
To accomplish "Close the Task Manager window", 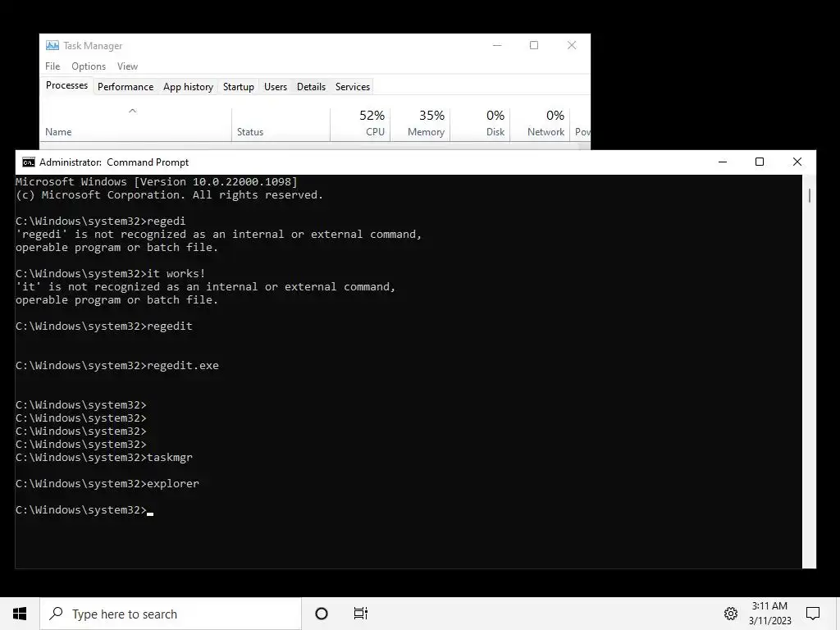I will [572, 45].
